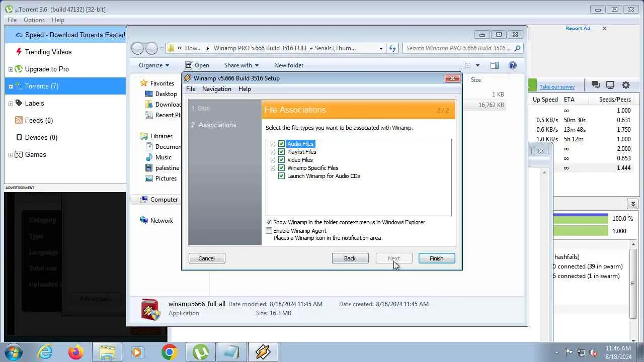Expand Labels in uTorrent sidebar
The width and height of the screenshot is (644, 362).
(x=11, y=104)
